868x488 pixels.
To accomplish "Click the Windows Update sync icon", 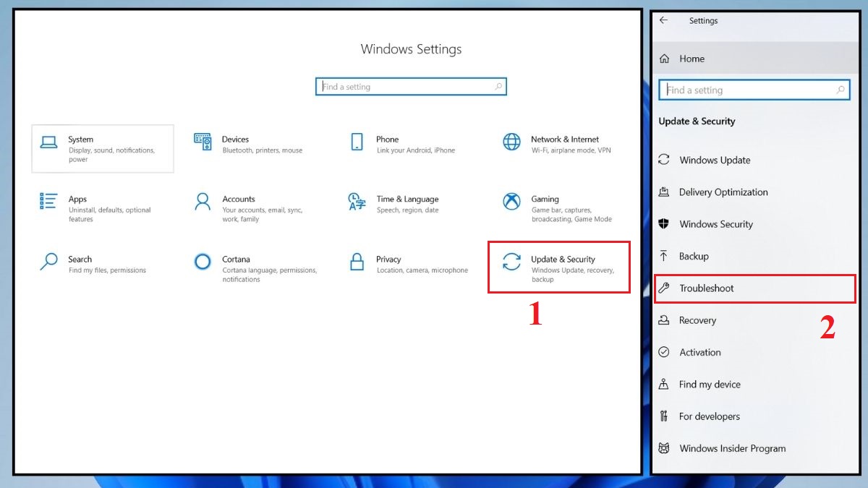I will (664, 160).
